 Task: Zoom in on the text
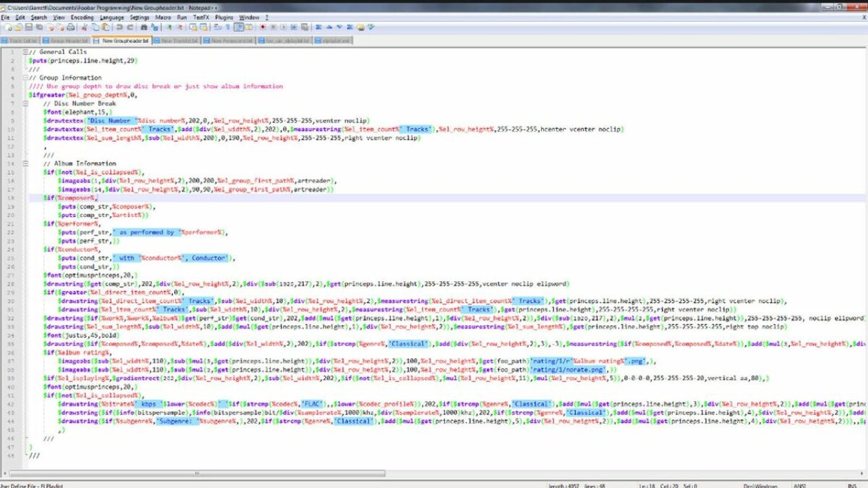point(167,28)
